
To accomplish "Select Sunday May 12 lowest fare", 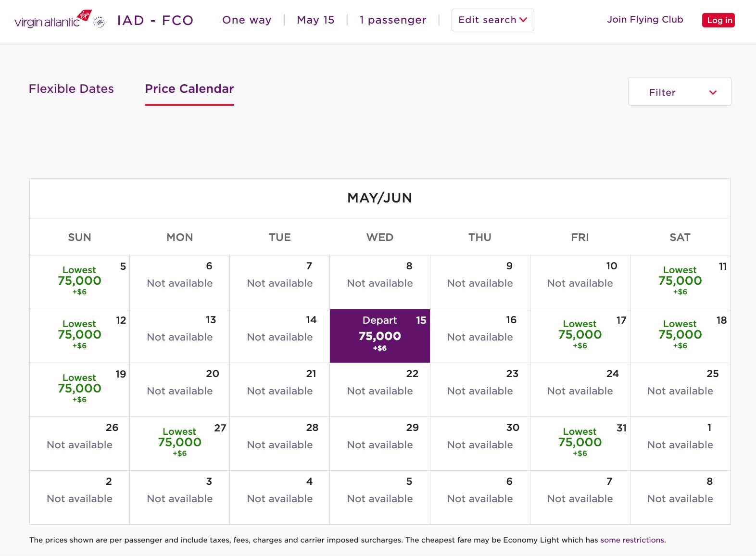I will click(x=80, y=336).
